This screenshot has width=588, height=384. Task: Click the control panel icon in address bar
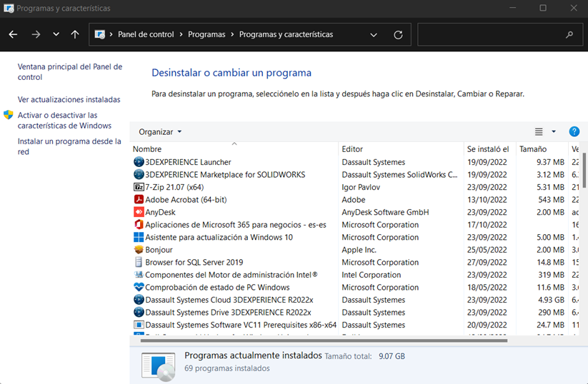(100, 34)
